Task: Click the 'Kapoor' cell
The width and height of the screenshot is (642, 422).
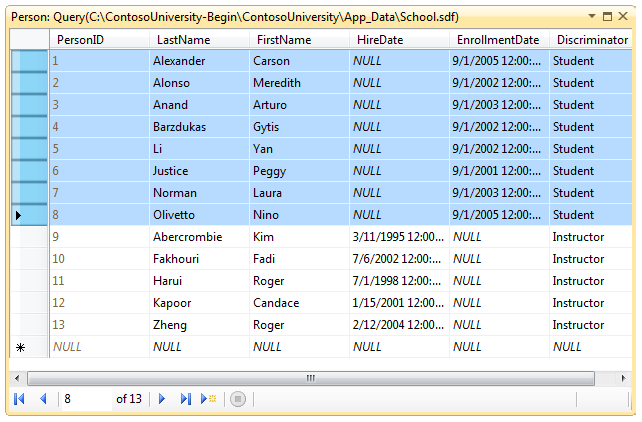Action: tap(199, 303)
